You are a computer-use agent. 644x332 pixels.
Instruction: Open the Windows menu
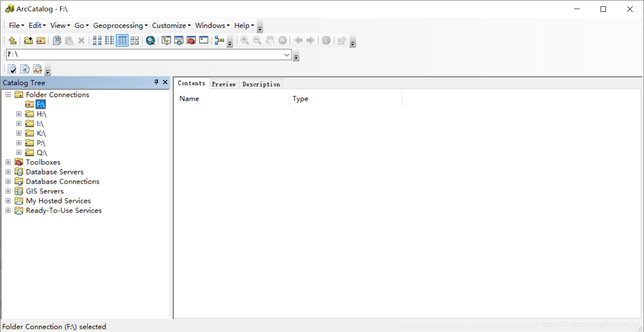tap(212, 25)
